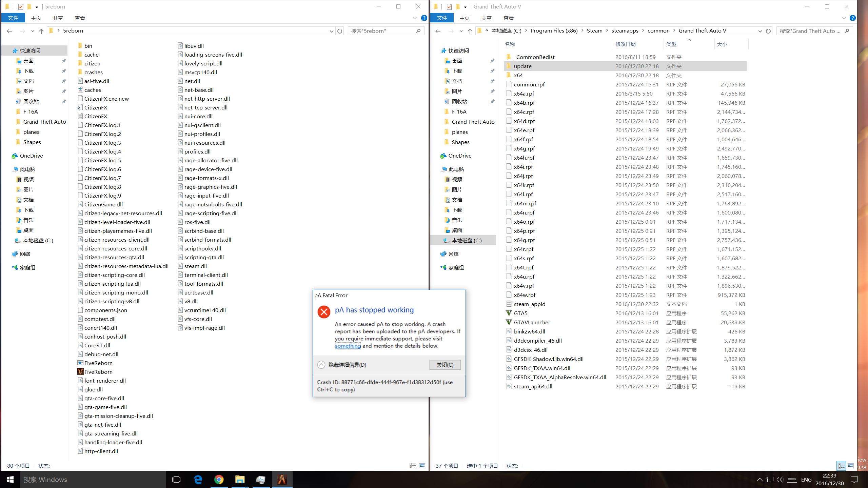
Task: Click Properties in Grand Theft Auto V quick access toolbar
Action: coord(449,6)
